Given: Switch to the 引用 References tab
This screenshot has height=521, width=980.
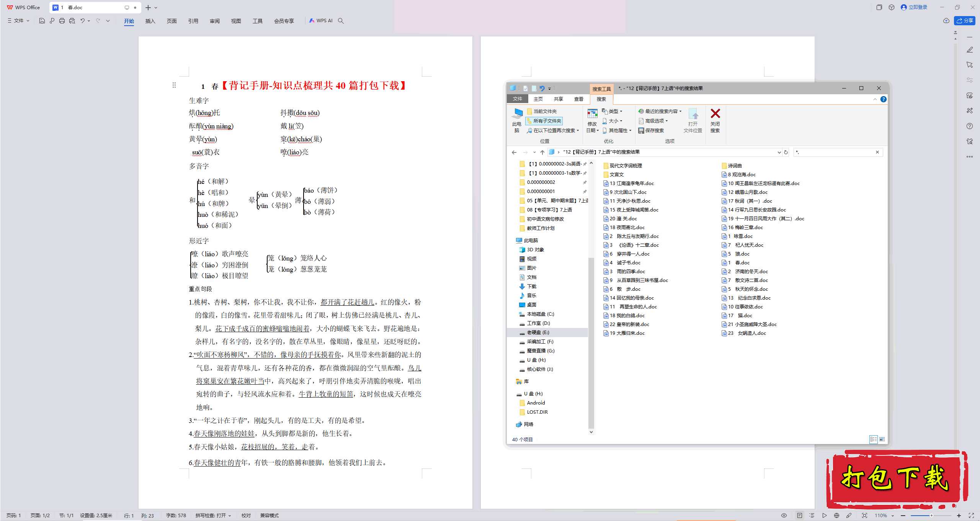Looking at the screenshot, I should 193,21.
